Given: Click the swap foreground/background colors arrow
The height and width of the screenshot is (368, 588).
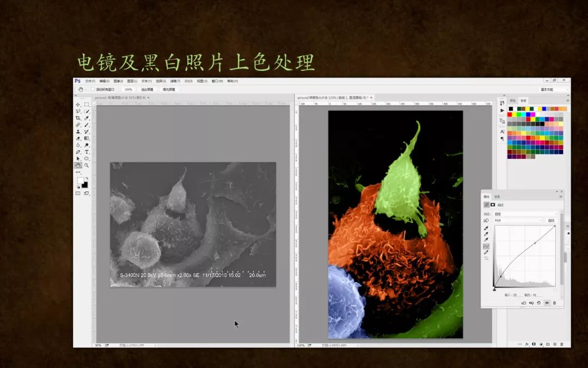Looking at the screenshot, I should click(x=87, y=178).
